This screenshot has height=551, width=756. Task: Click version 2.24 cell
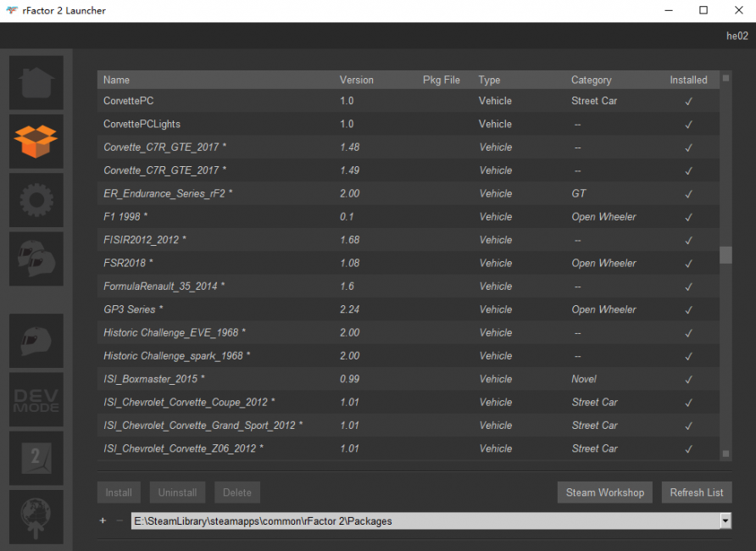click(x=349, y=309)
